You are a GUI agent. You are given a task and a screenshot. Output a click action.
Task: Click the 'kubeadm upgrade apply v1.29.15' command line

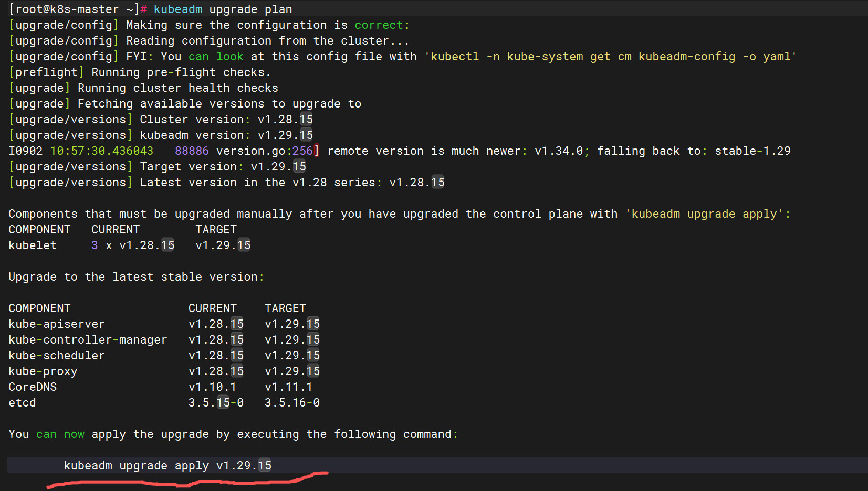168,466
